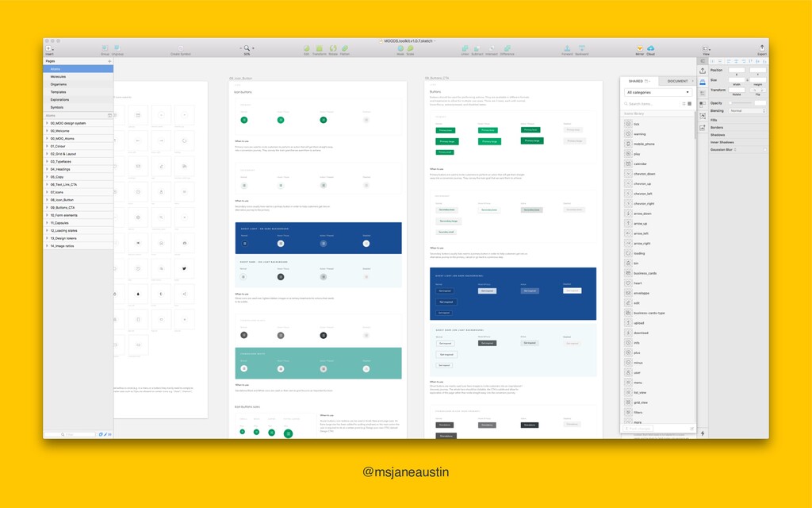Click the Position X input field

point(737,70)
